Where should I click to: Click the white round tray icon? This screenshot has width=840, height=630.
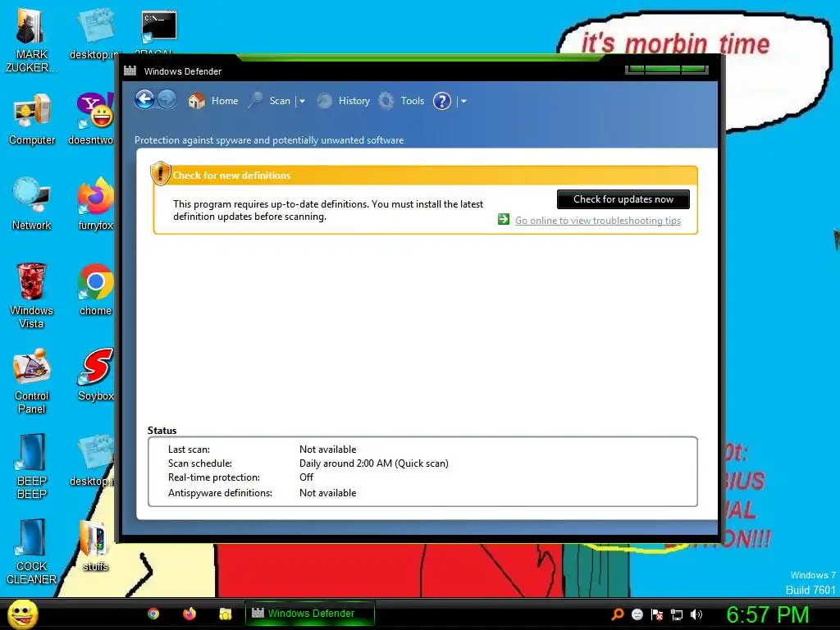[637, 614]
